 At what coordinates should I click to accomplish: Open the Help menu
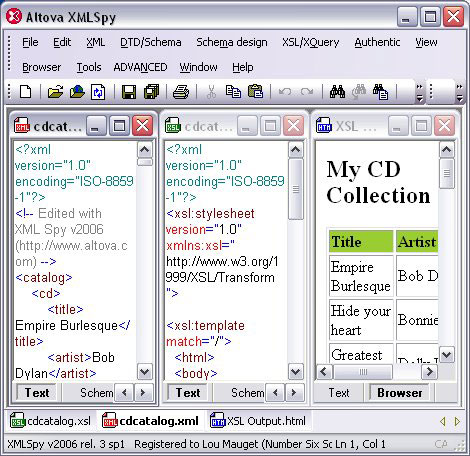pyautogui.click(x=243, y=67)
